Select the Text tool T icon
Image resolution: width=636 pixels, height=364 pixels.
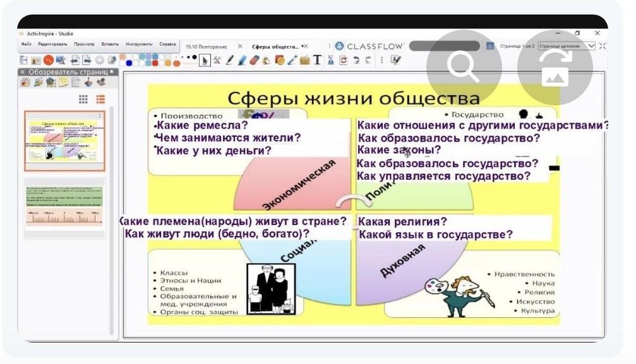point(317,60)
